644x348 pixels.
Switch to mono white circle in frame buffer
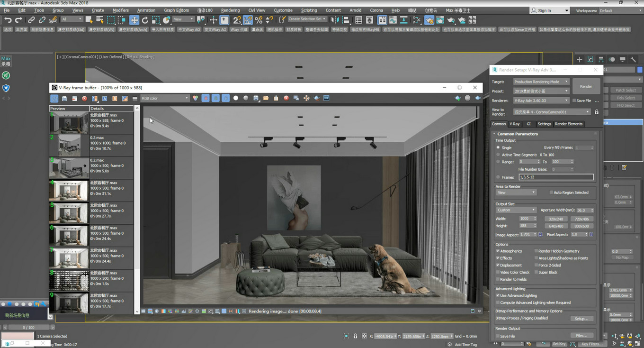236,98
